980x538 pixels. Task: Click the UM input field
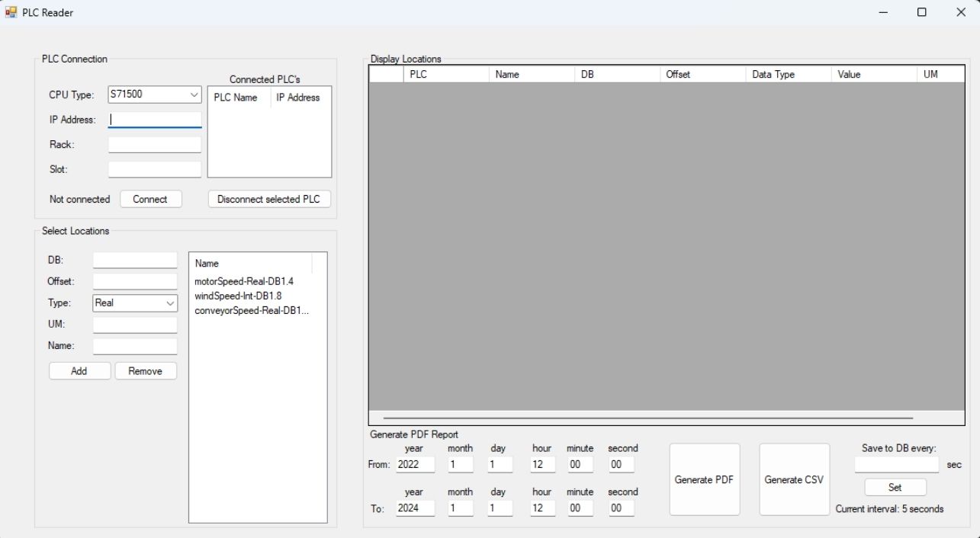click(135, 324)
